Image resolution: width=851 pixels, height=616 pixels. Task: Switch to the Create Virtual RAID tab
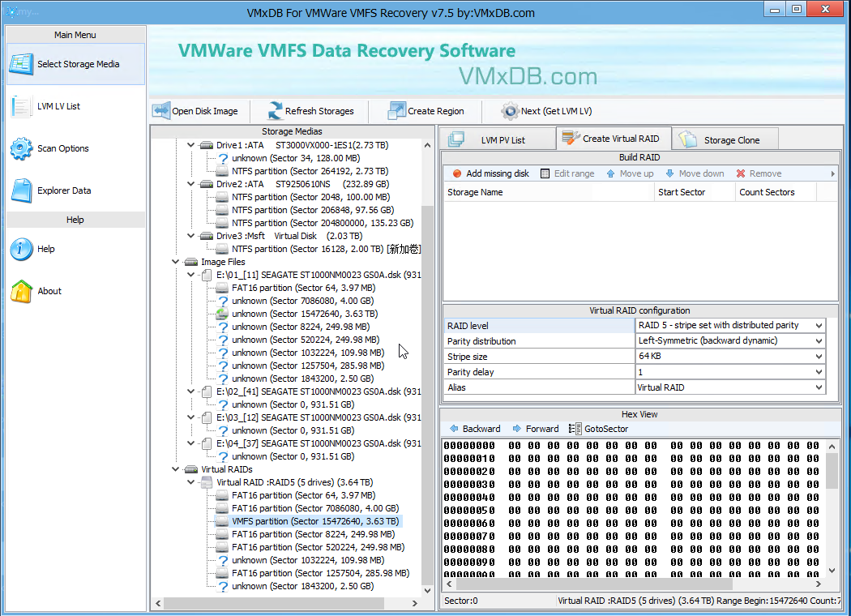point(614,139)
